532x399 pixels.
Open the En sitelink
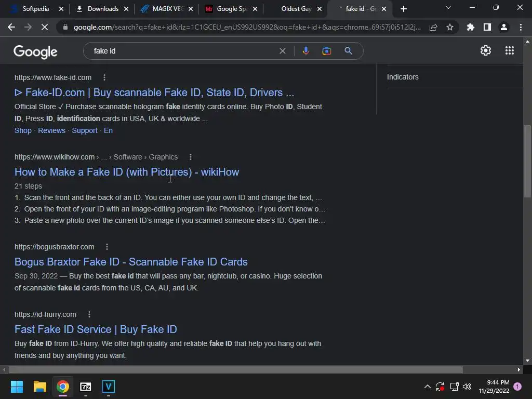(108, 130)
